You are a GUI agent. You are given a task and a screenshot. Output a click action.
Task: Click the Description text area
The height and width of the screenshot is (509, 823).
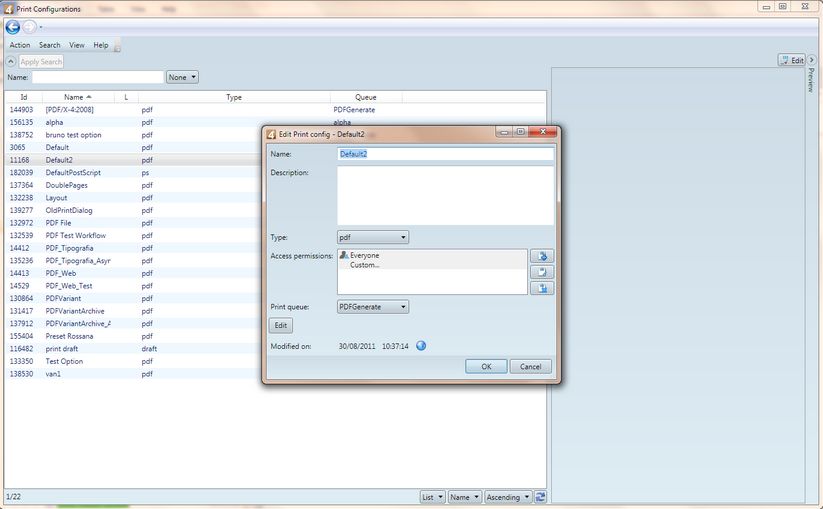pos(445,196)
